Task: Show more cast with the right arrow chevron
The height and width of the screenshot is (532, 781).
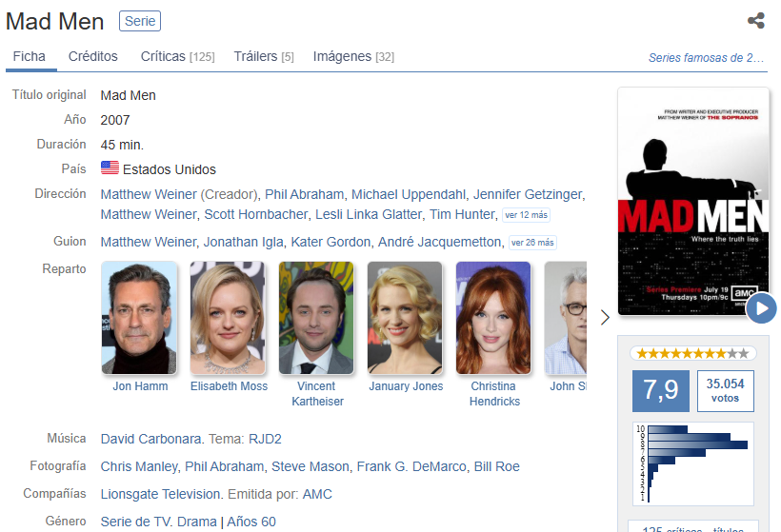Action: click(605, 318)
